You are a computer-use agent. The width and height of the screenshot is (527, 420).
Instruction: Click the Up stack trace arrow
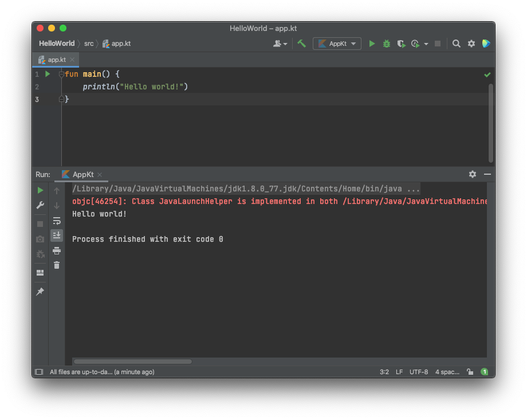57,191
